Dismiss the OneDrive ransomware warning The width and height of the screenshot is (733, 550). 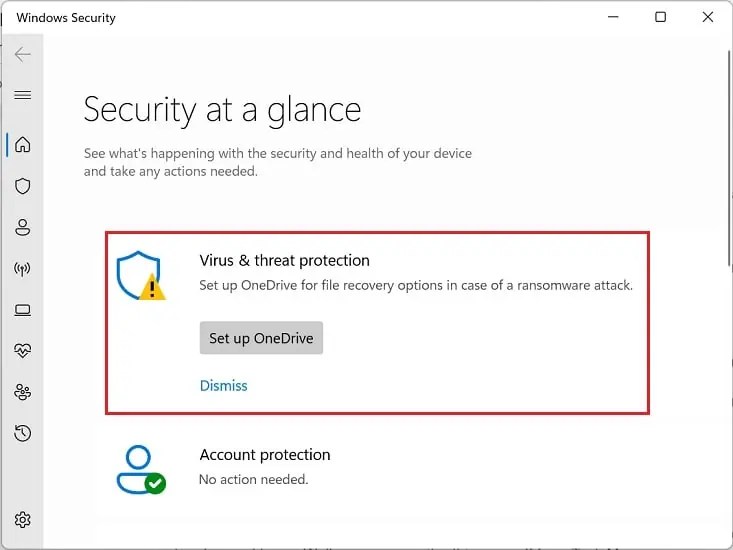223,386
